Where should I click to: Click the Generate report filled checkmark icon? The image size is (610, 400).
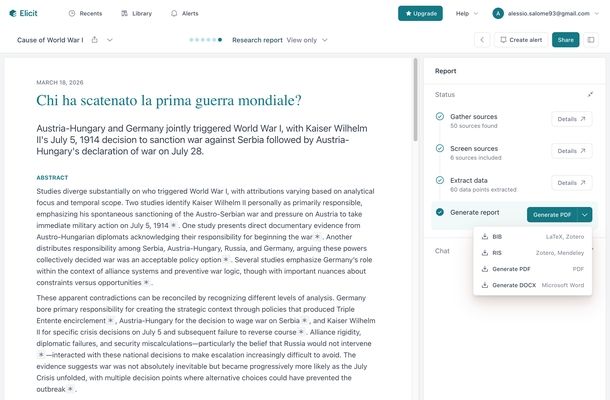pos(440,212)
